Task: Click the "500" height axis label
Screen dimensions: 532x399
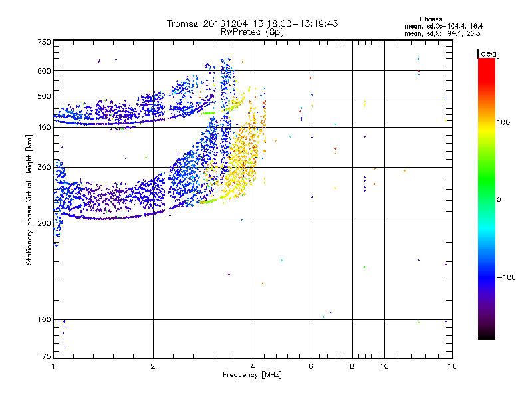Action: [44, 96]
